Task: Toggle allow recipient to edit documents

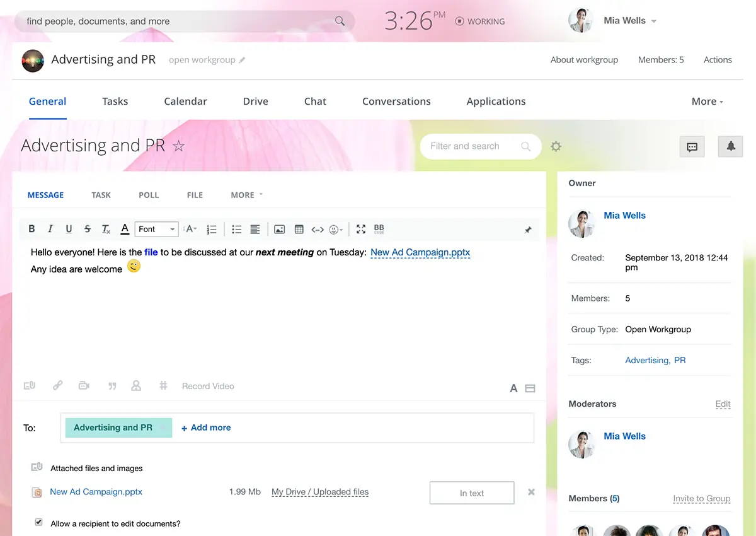Action: pyautogui.click(x=39, y=523)
